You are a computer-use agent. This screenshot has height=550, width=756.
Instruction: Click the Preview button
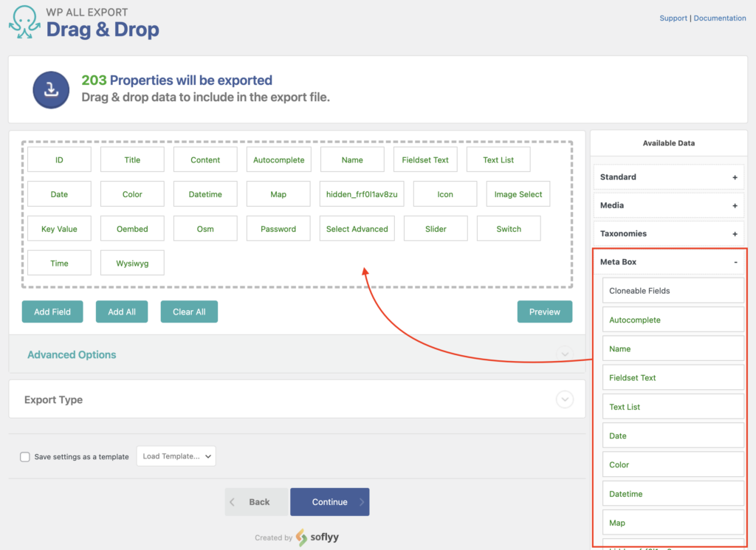click(544, 312)
